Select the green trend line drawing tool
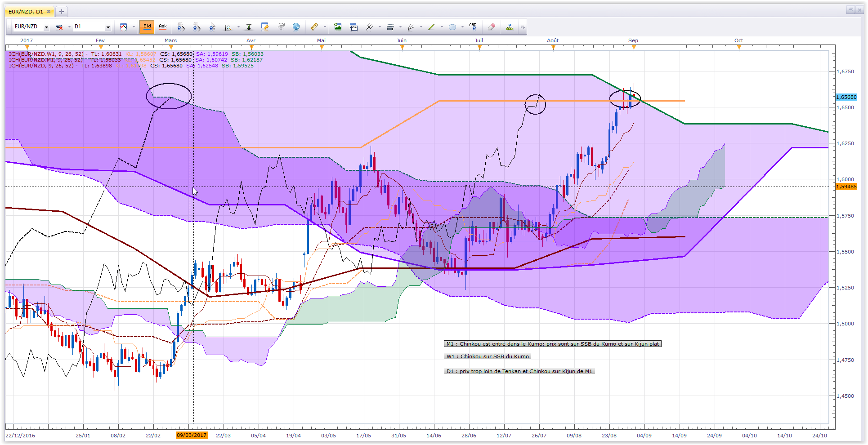The image size is (868, 445). [x=431, y=27]
